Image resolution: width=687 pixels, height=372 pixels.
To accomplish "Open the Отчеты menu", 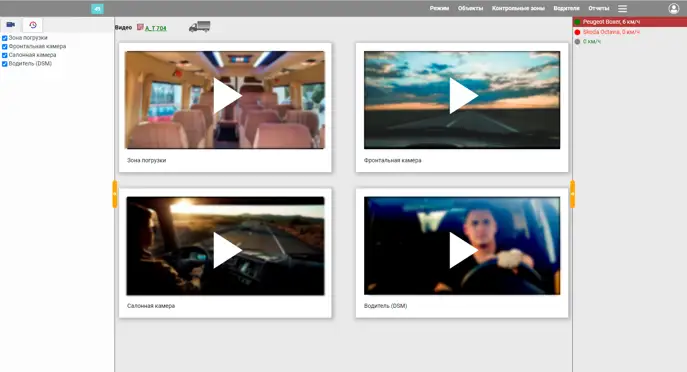I will pos(598,8).
